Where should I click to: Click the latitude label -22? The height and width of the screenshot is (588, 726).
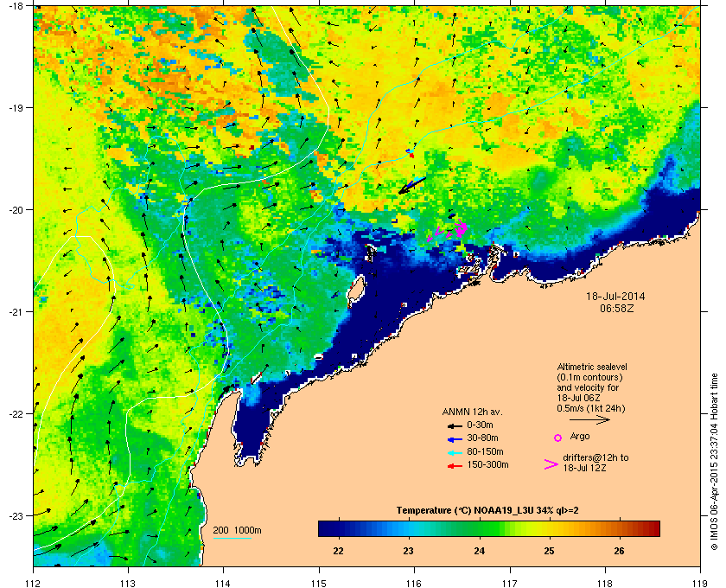click(x=16, y=413)
